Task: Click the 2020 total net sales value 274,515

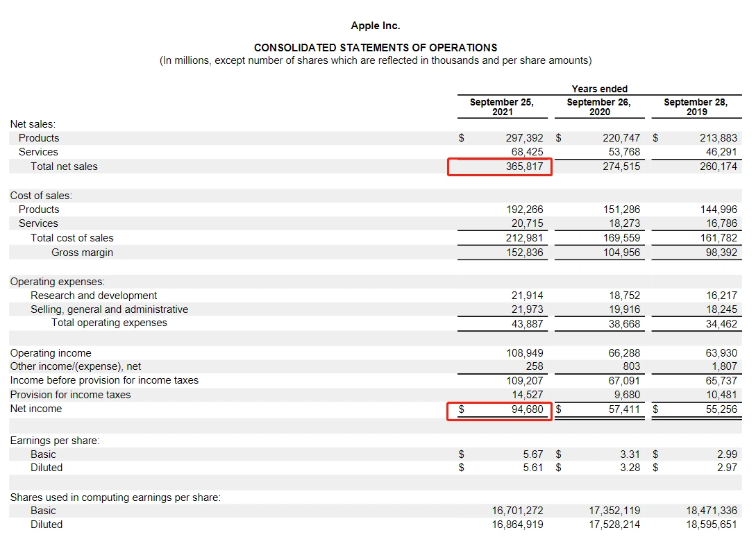Action: (621, 167)
